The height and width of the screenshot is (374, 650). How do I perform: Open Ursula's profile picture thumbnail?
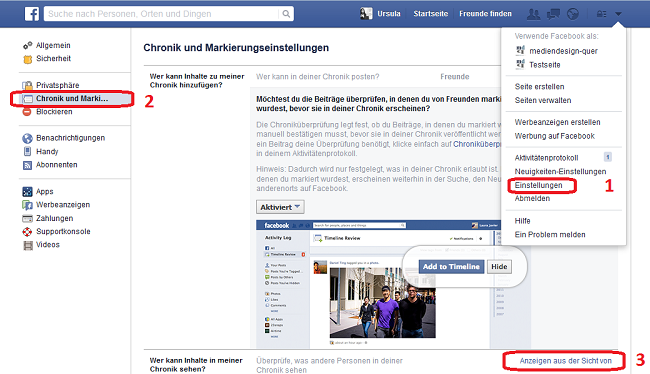pyautogui.click(x=366, y=14)
